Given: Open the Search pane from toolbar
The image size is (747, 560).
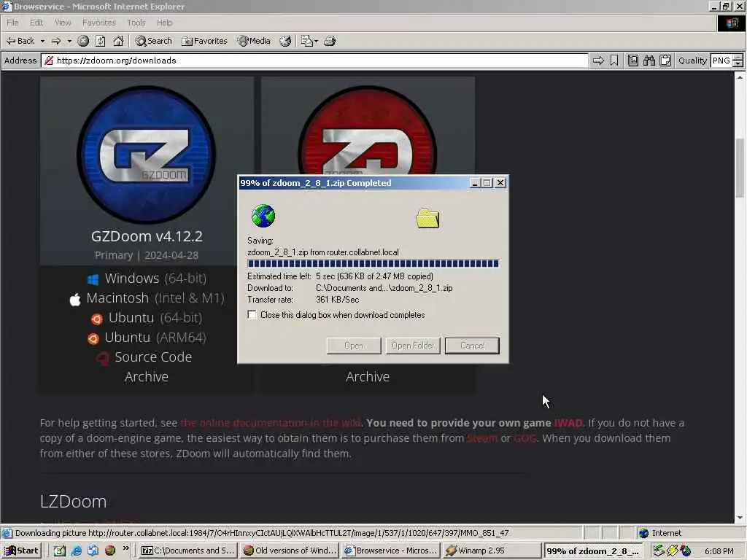Looking at the screenshot, I should click(x=153, y=41).
